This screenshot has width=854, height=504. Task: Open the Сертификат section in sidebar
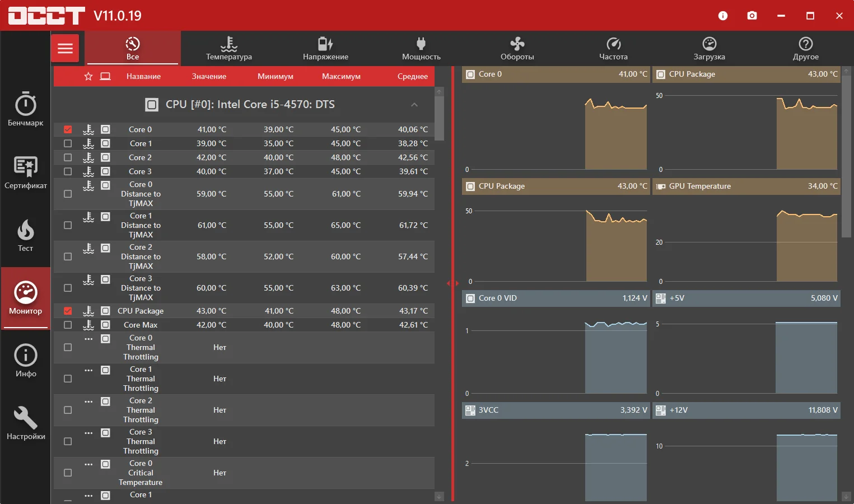(x=26, y=172)
